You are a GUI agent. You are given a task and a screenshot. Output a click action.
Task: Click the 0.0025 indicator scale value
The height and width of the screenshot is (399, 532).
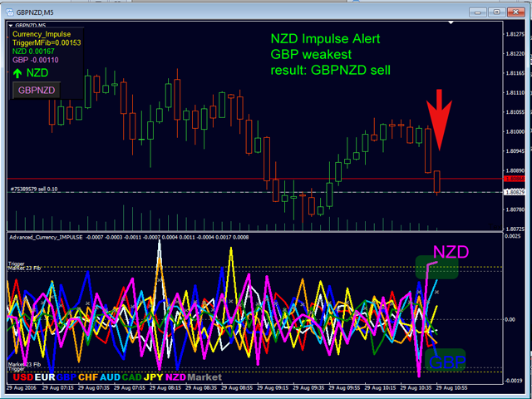(x=512, y=236)
